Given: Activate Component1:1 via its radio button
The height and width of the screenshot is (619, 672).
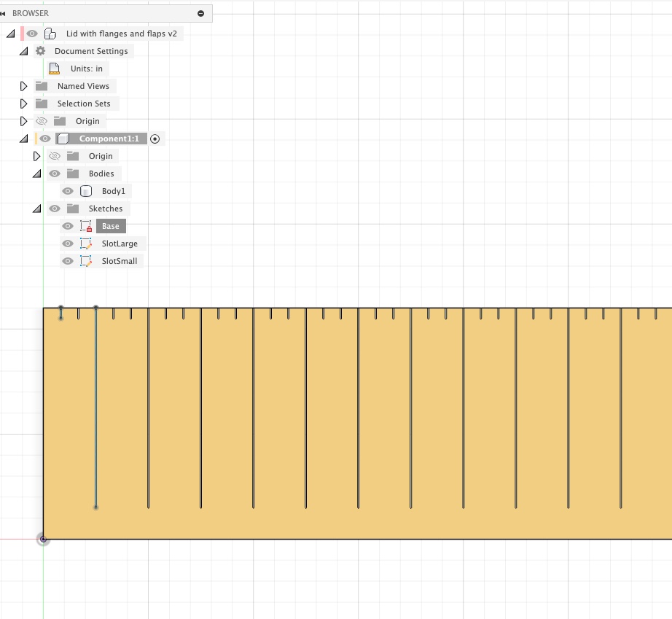Looking at the screenshot, I should (156, 139).
